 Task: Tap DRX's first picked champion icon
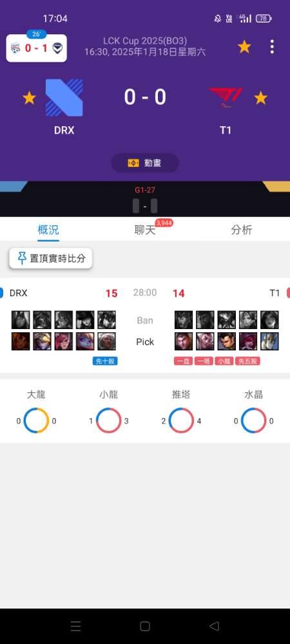pyautogui.click(x=21, y=341)
